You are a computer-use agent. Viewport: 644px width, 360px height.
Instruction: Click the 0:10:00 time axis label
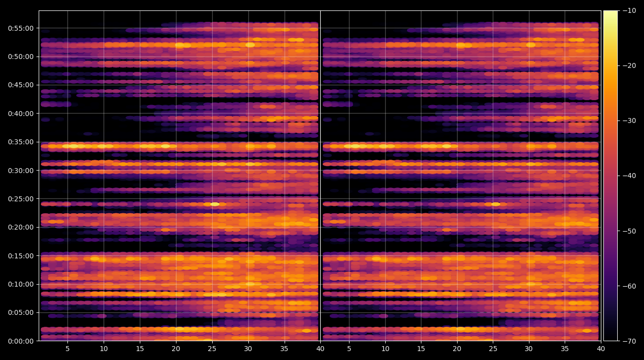pos(20,284)
